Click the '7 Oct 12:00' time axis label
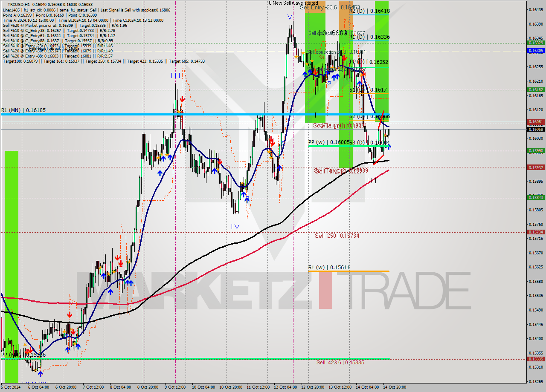Viewport: 546px width, 392px height. point(93,387)
